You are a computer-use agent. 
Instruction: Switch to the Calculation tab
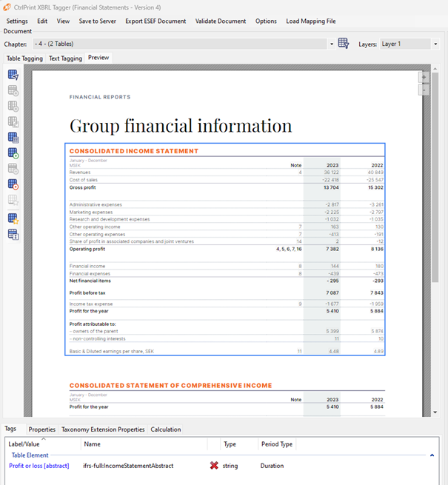[x=166, y=429]
